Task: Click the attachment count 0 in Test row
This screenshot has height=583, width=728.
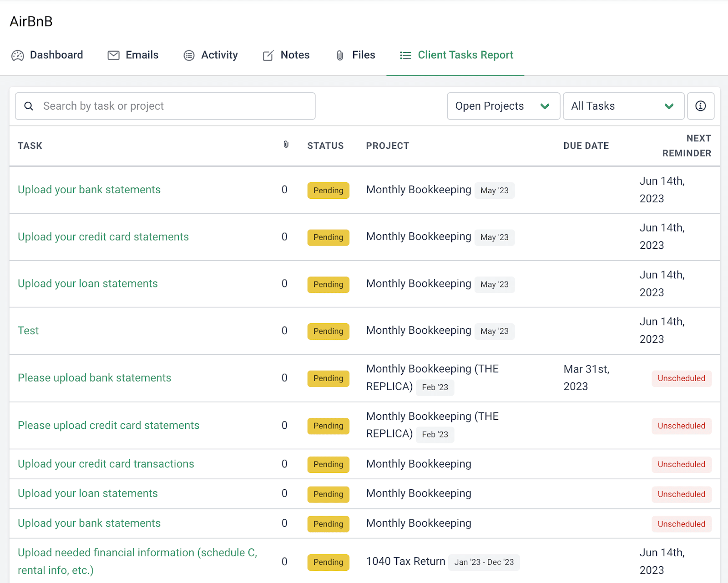Action: (x=284, y=331)
